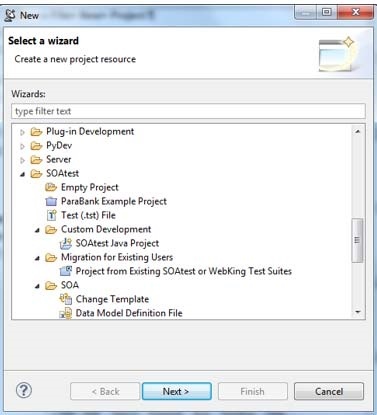Click the Change Template icon
Image resolution: width=377 pixels, height=415 pixels.
tap(66, 299)
